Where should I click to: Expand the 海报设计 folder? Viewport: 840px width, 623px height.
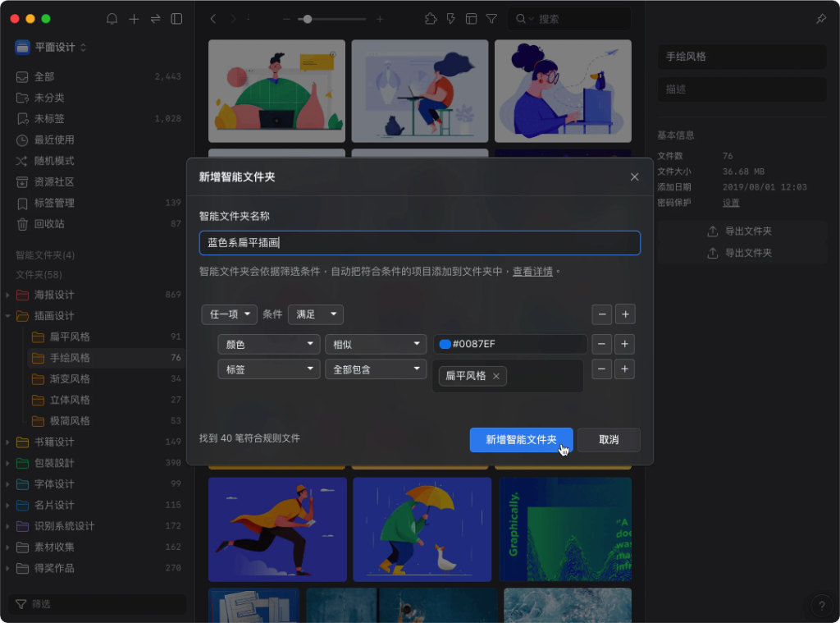[8, 295]
